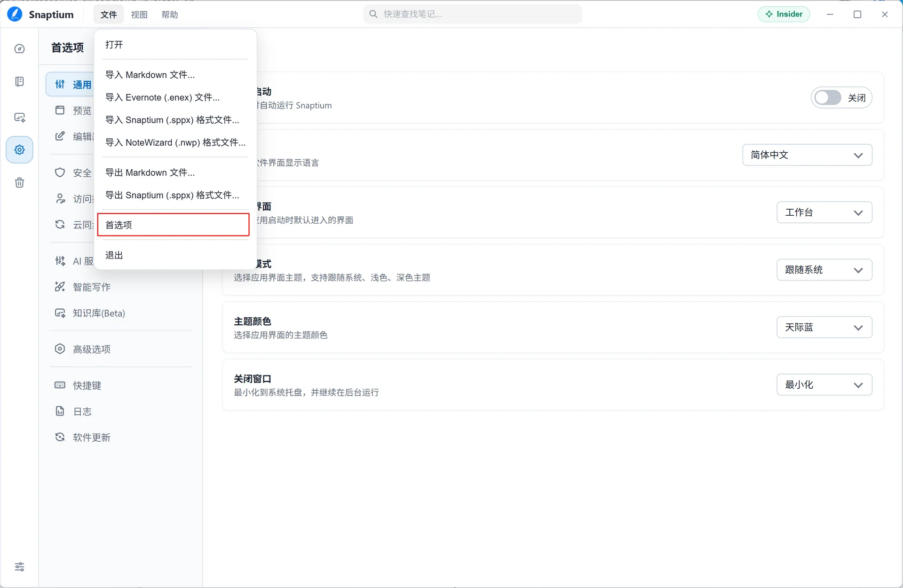The height and width of the screenshot is (588, 903).
Task: Open the trash bin icon in left rail
Action: (x=19, y=183)
